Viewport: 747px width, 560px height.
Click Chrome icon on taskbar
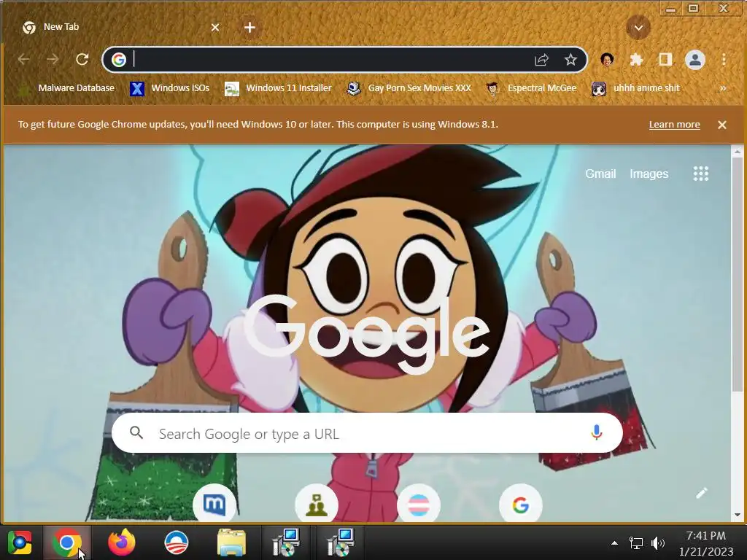66,542
